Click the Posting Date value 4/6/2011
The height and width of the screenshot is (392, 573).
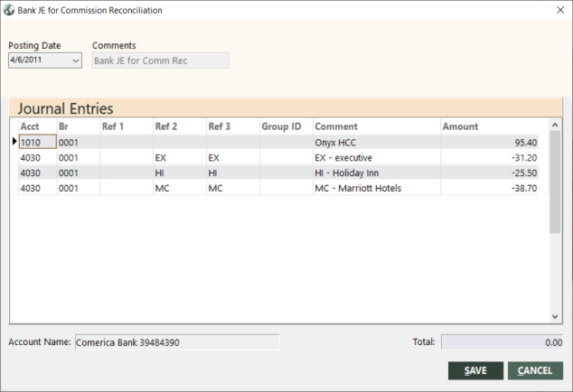click(26, 60)
